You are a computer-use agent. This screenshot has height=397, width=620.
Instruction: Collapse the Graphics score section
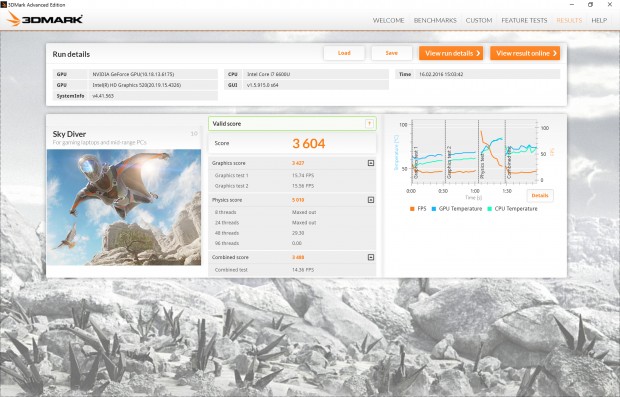coord(371,163)
